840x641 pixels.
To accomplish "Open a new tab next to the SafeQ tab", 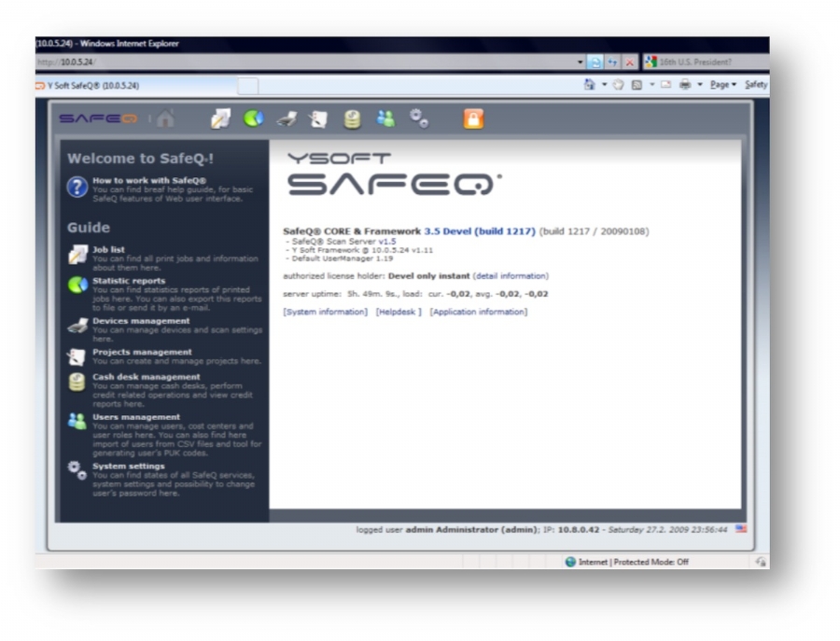I will point(247,86).
